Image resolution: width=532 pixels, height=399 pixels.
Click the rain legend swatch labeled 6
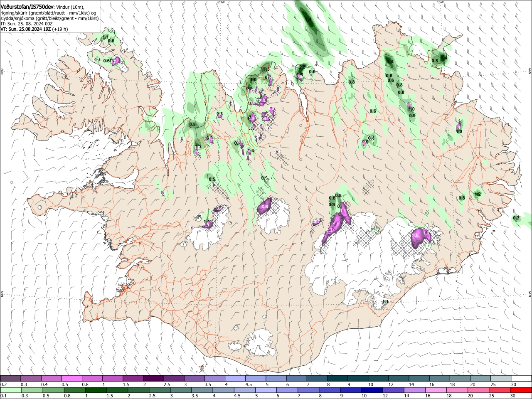[x=287, y=390]
